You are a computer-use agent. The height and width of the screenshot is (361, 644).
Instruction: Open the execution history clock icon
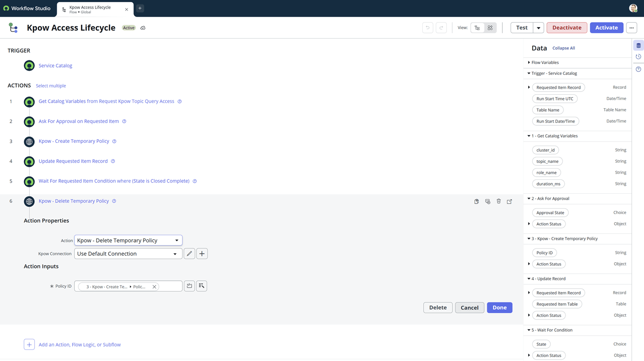coord(639,57)
